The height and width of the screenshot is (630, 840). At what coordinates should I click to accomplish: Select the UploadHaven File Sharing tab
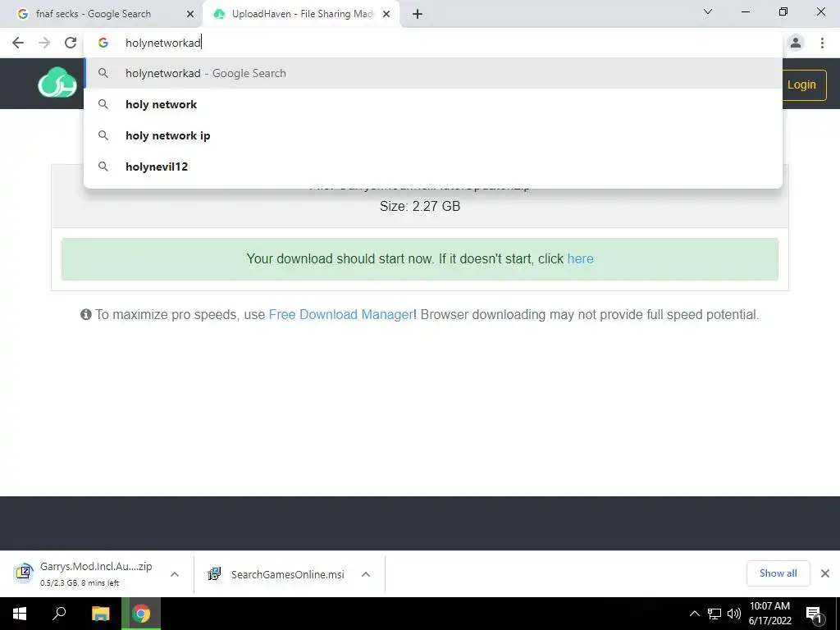click(302, 14)
